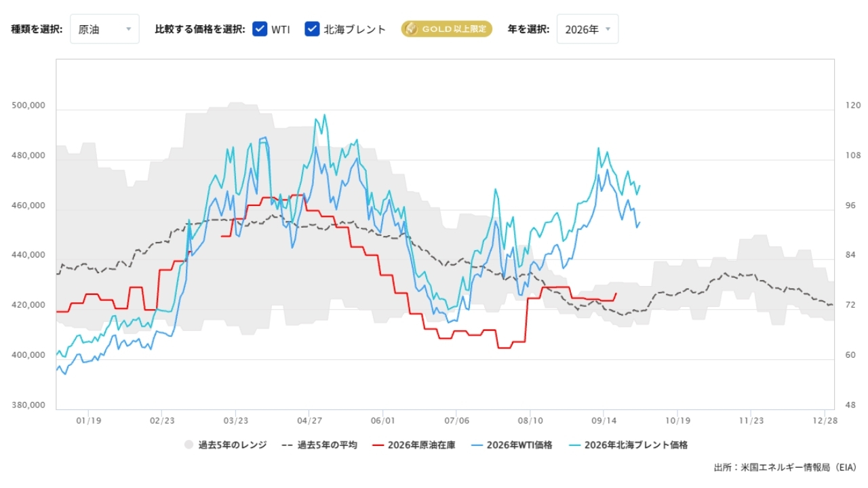Click the 比較する価格を選択 label
868x488 pixels.
click(x=200, y=29)
